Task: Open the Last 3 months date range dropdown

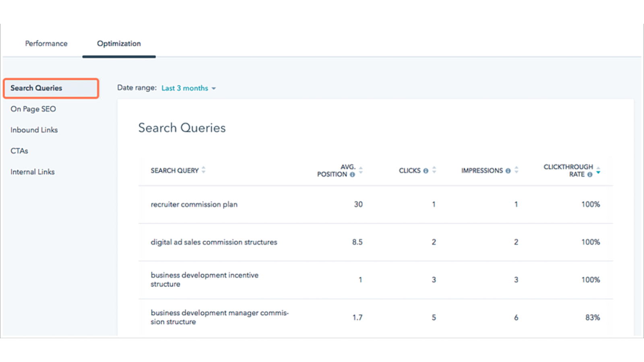Action: pyautogui.click(x=188, y=88)
